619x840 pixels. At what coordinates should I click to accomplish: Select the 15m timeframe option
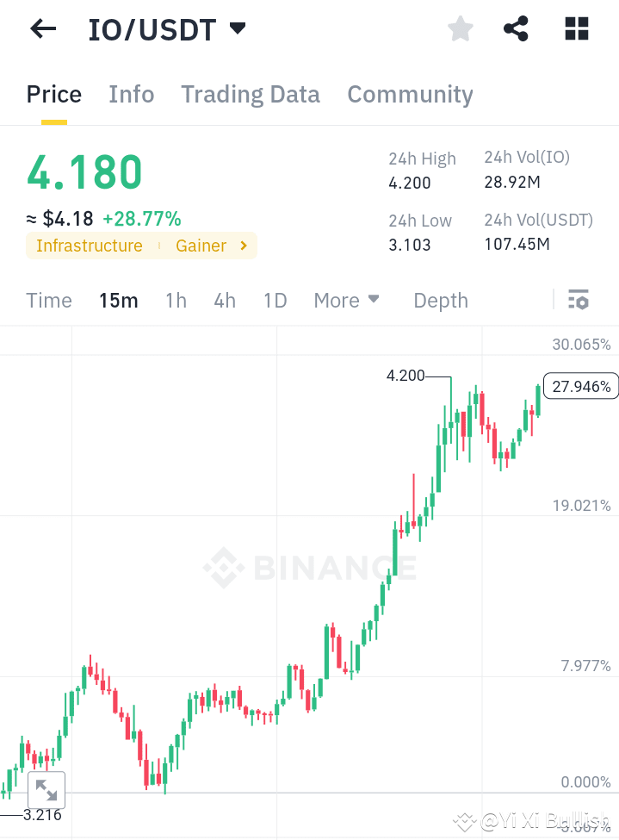(119, 300)
